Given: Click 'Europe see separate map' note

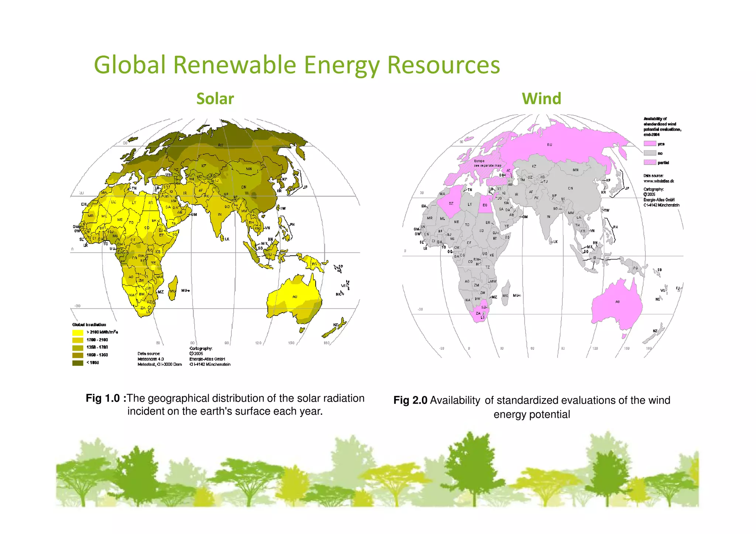Looking at the screenshot, I should [487, 163].
